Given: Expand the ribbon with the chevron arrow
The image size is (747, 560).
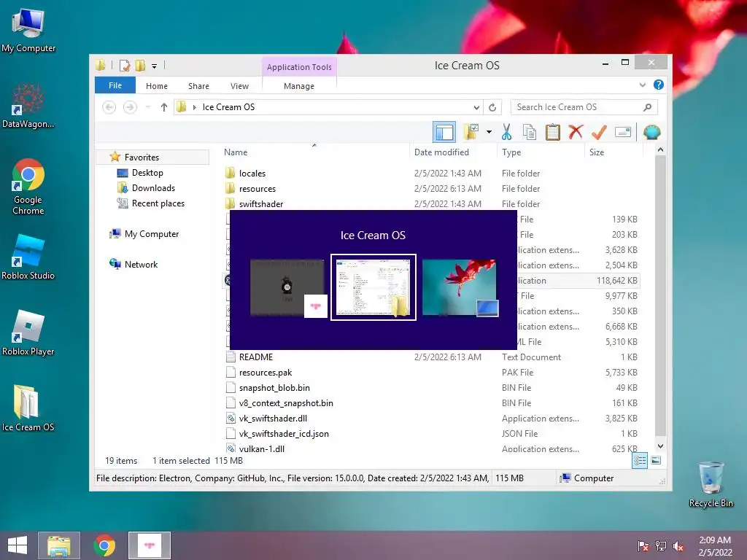Looking at the screenshot, I should (x=642, y=85).
